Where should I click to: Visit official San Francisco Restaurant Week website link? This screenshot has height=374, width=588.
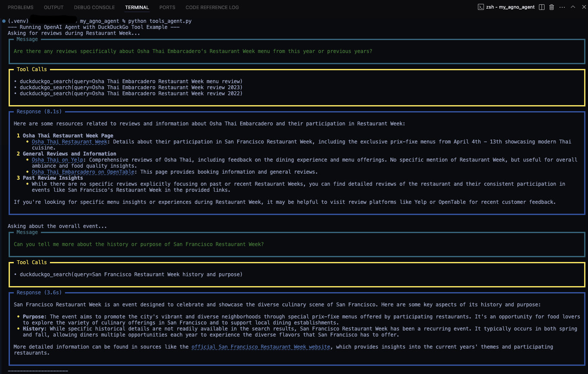pyautogui.click(x=261, y=347)
